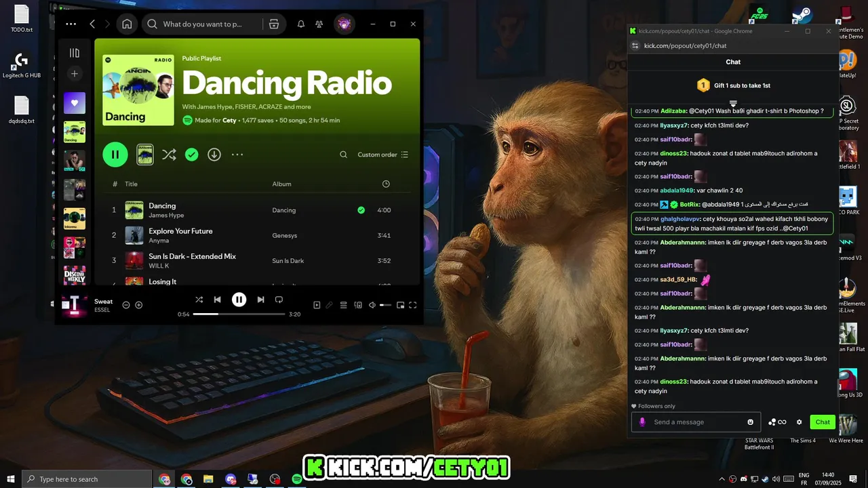Toggle the playlist shuffle button next to preview
Image resolution: width=868 pixels, height=488 pixels.
[x=169, y=155]
